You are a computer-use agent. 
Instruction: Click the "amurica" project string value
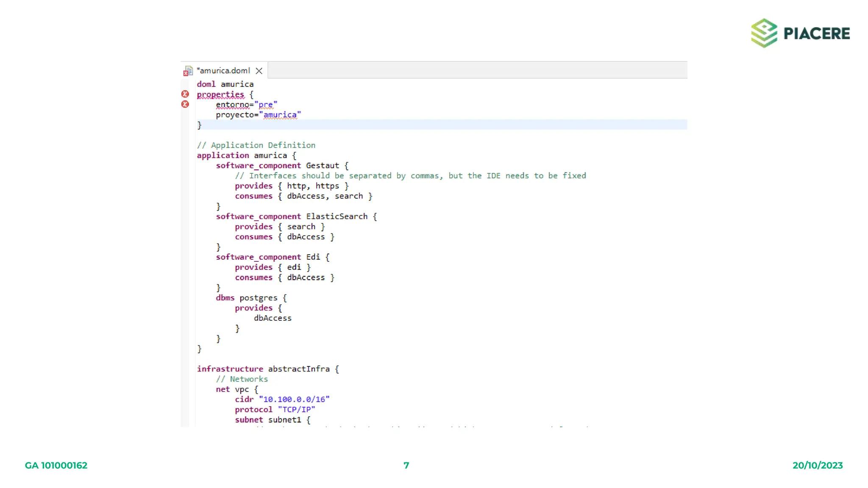click(x=280, y=115)
